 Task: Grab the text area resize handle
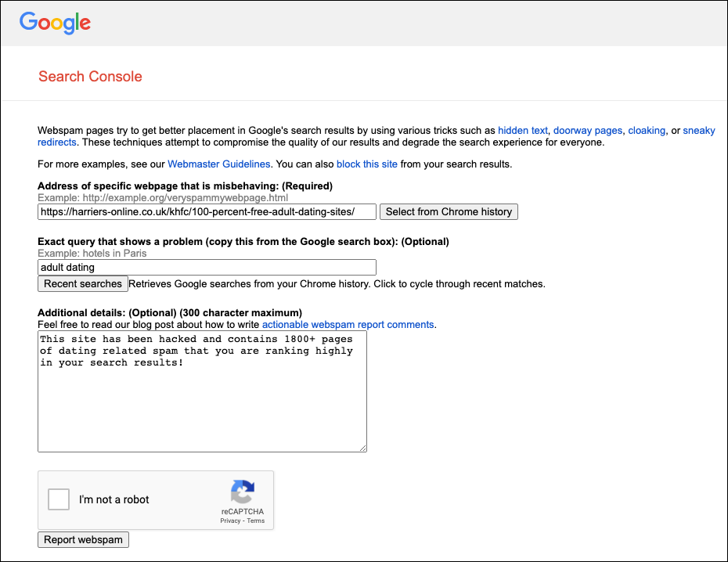(362, 448)
